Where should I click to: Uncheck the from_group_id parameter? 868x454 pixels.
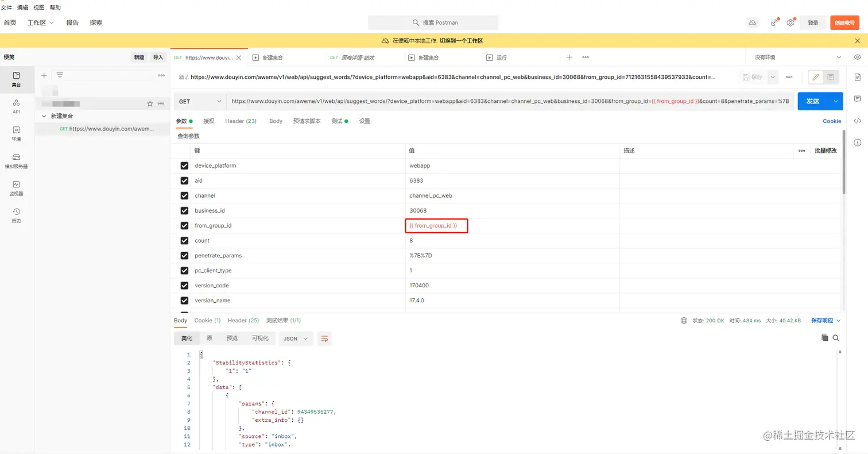coord(184,225)
